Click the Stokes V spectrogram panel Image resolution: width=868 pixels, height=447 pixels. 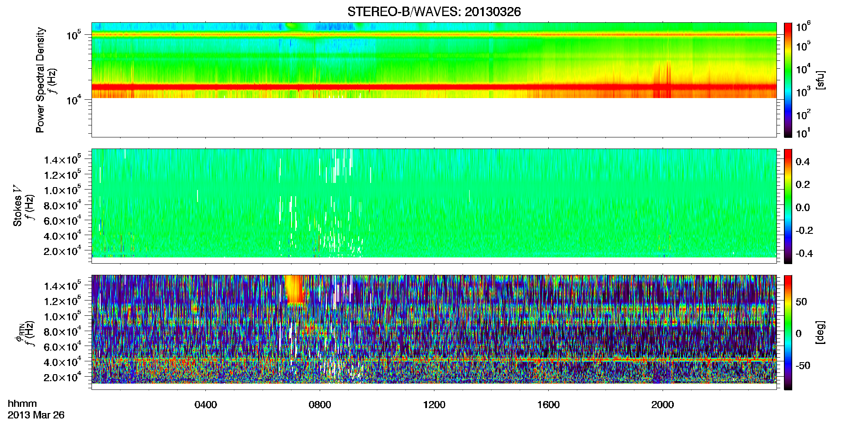tap(434, 206)
